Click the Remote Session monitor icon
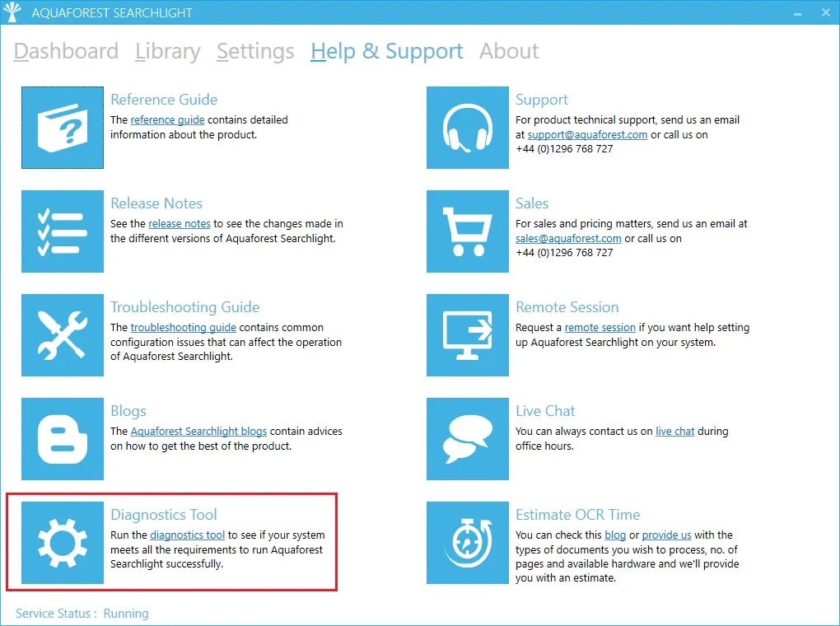The image size is (840, 626). (x=468, y=335)
